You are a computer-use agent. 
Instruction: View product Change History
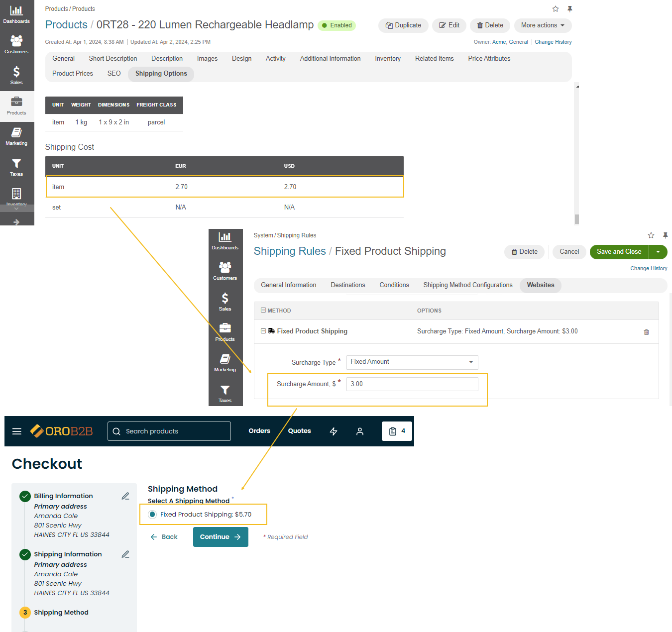pyautogui.click(x=553, y=42)
